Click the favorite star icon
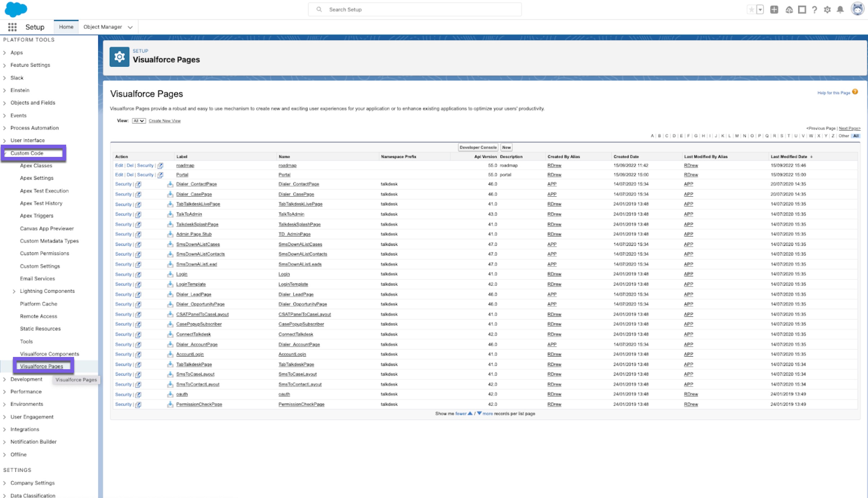This screenshot has width=868, height=498. tap(751, 9)
